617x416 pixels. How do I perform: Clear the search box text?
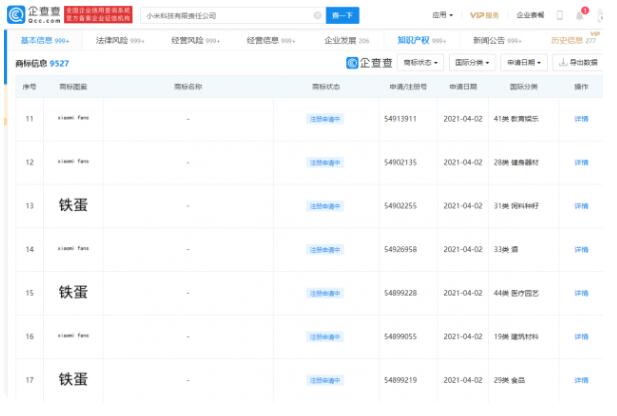[x=316, y=16]
